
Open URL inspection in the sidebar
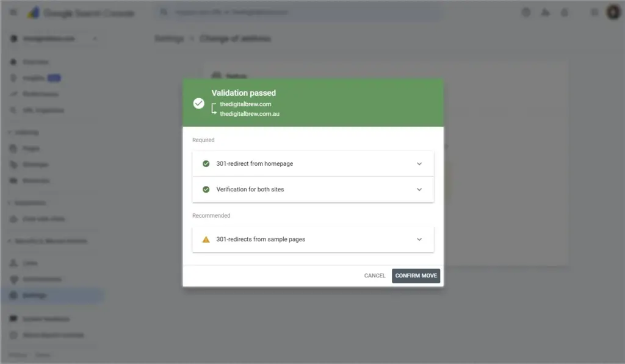[x=43, y=110]
